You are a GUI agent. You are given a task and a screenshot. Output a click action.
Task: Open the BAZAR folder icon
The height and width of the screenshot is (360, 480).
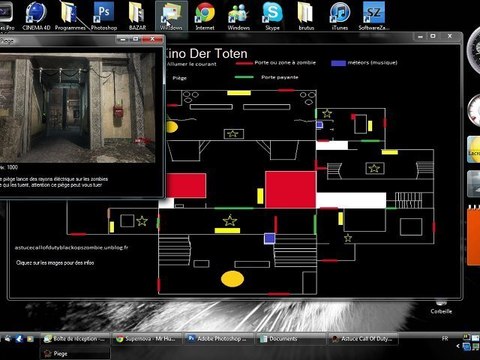pyautogui.click(x=137, y=16)
